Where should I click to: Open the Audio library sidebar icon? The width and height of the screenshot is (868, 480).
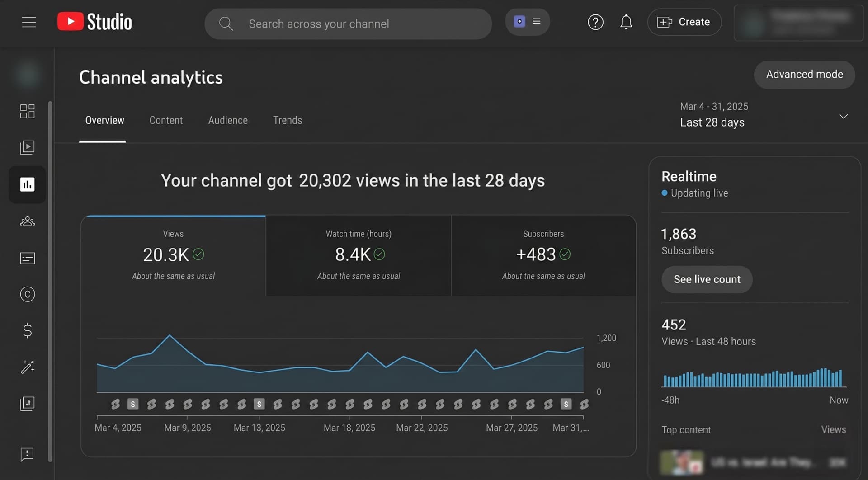tap(27, 404)
